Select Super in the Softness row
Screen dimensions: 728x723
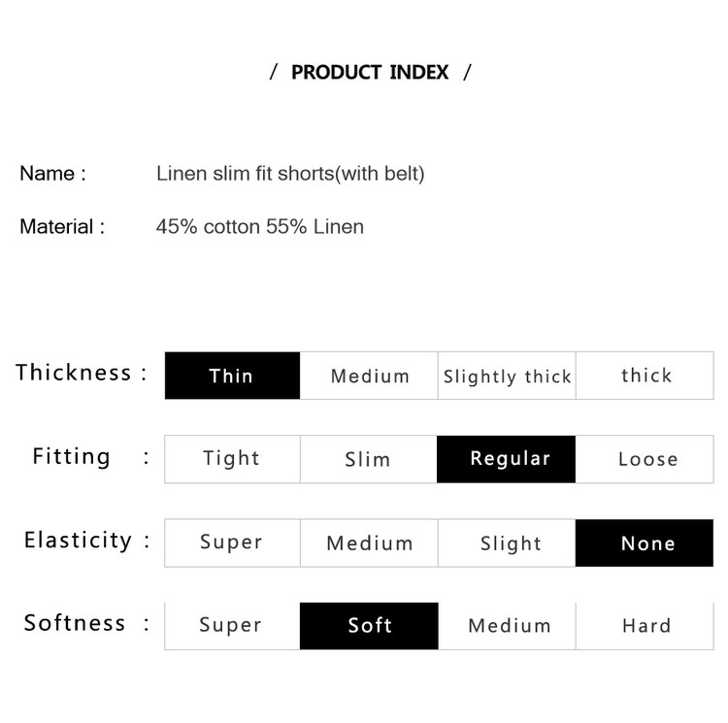[232, 626]
